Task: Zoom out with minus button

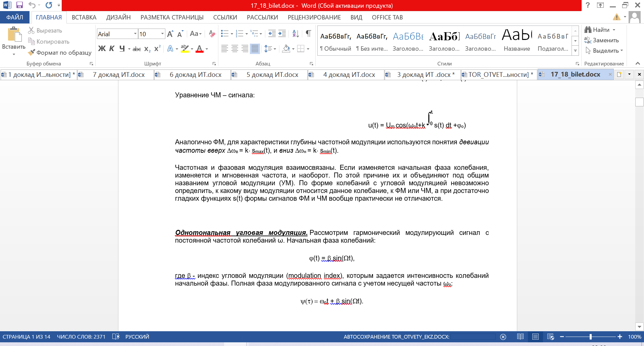Action: pyautogui.click(x=562, y=337)
